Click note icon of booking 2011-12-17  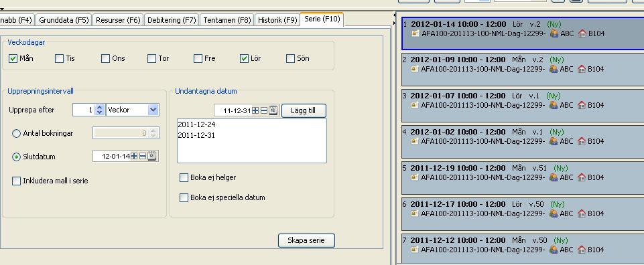pos(415,213)
